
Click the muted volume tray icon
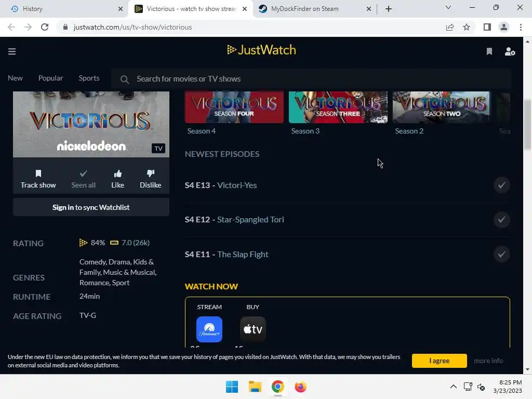click(481, 387)
